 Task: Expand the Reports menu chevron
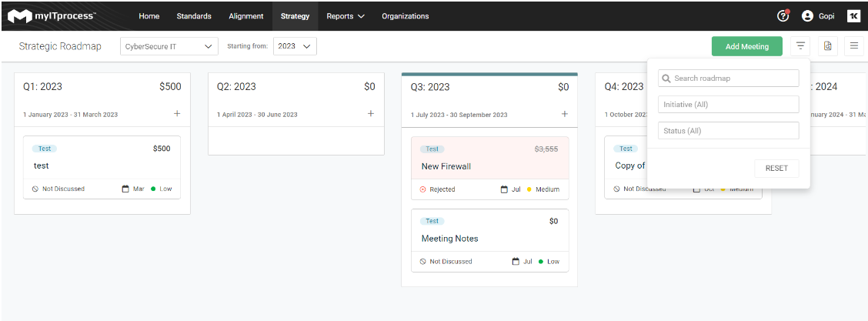click(x=362, y=17)
